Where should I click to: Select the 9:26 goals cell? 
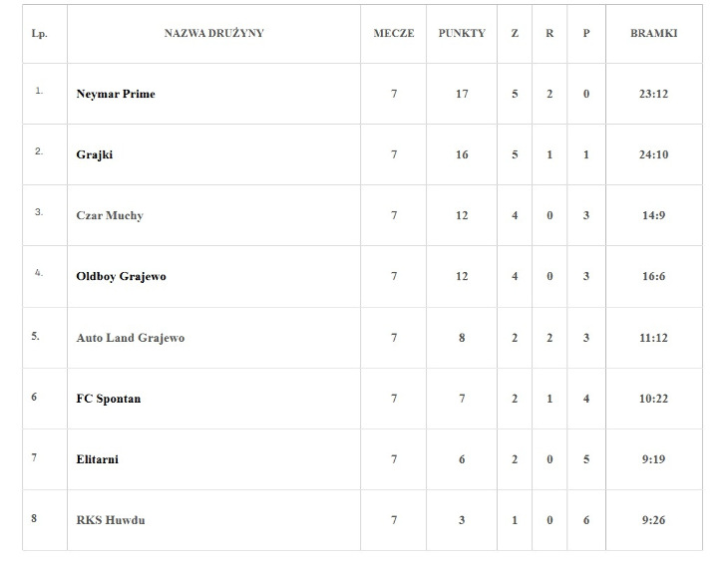click(653, 520)
